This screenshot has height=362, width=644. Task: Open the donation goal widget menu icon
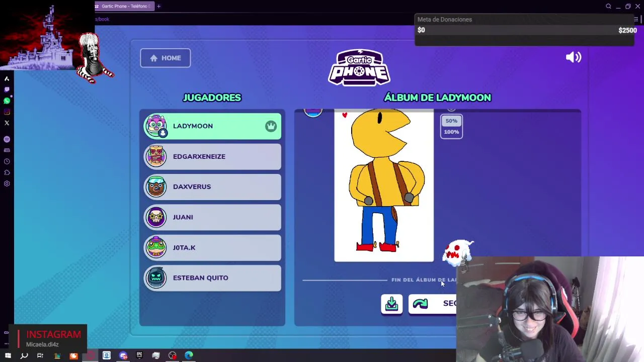coord(636,20)
